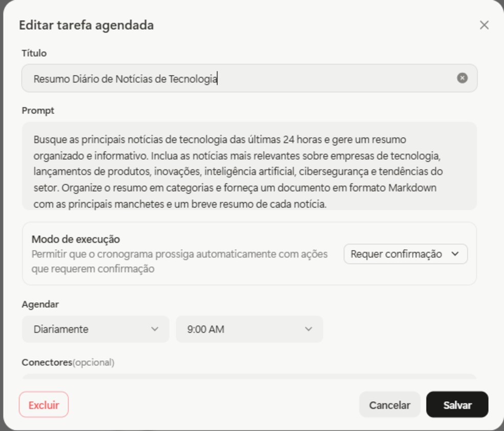This screenshot has width=504, height=431.
Task: Click the Agendar label
Action: [x=40, y=304]
